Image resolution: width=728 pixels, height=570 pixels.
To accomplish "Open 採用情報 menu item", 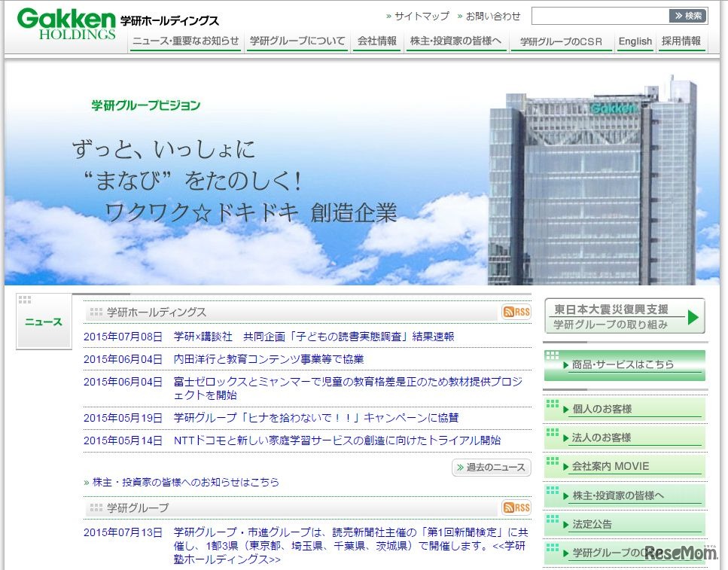I will click(681, 41).
